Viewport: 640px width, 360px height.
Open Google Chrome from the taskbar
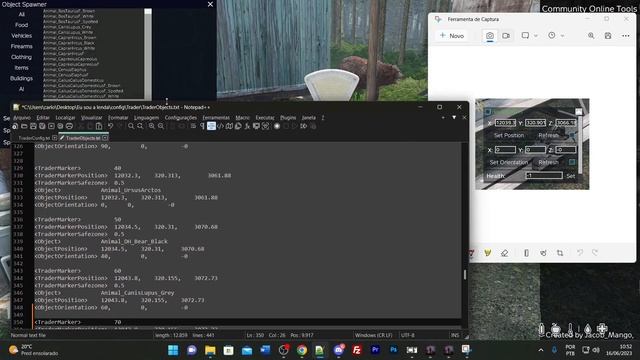coord(302,350)
